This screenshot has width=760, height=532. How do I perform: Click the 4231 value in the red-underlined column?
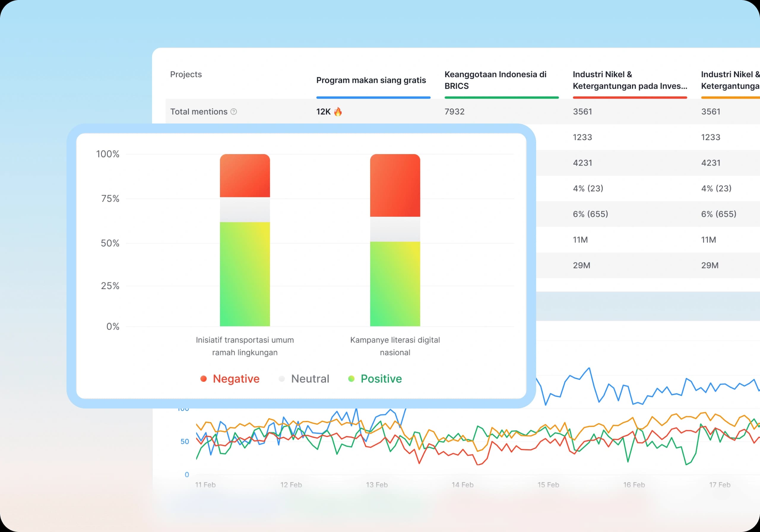[x=582, y=163]
